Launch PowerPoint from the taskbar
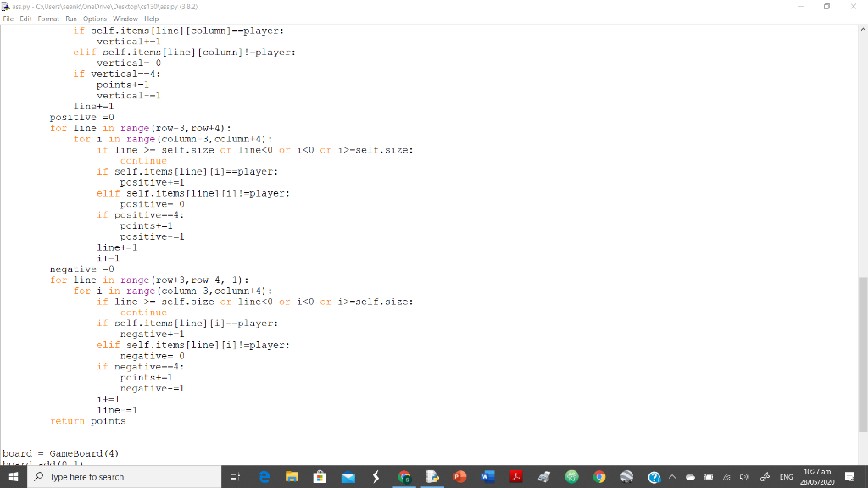868x488 pixels. [x=460, y=476]
